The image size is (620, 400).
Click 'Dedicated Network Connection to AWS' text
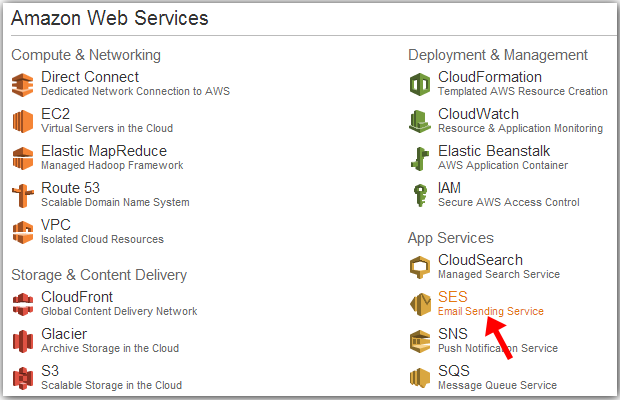click(135, 91)
